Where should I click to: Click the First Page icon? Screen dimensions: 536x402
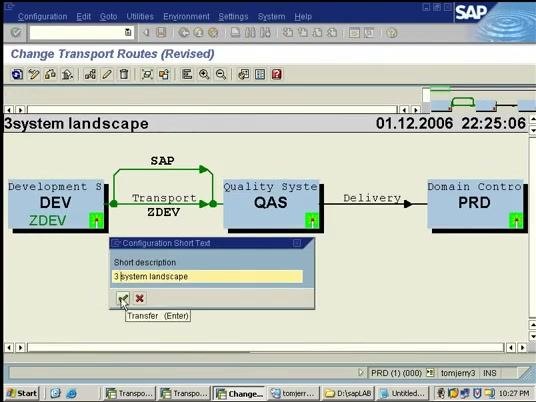click(287, 33)
